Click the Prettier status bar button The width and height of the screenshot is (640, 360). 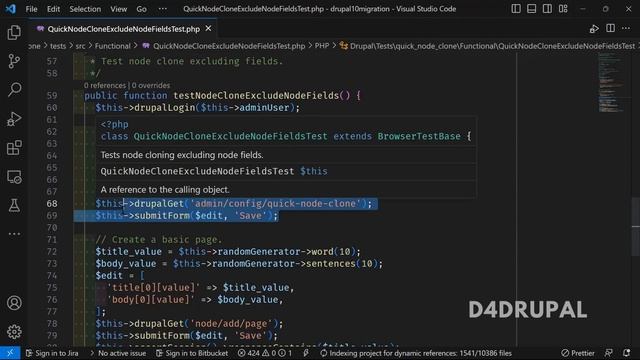[577, 353]
